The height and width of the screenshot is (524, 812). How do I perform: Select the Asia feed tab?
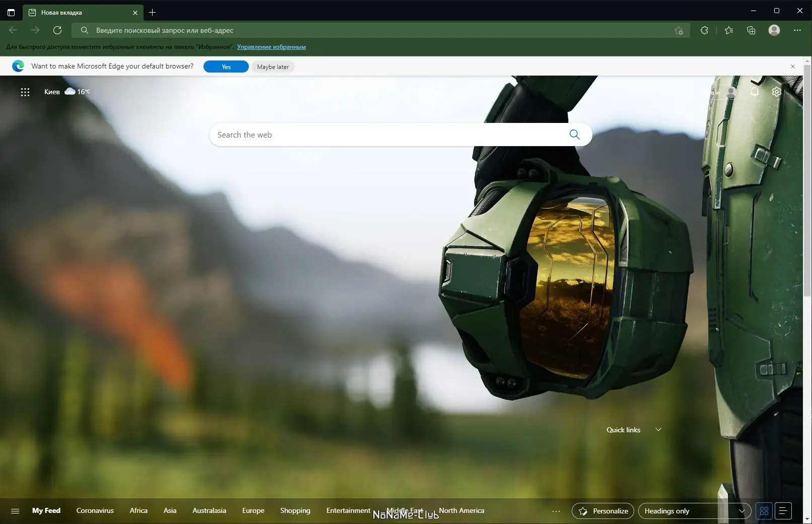(x=170, y=510)
